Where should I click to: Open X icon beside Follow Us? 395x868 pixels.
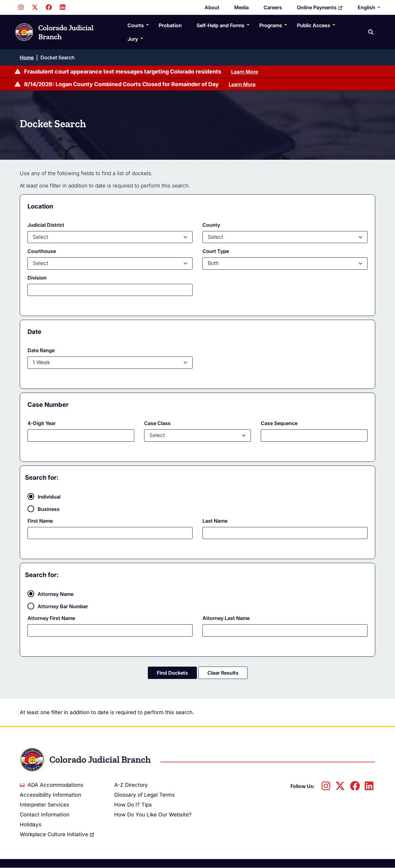pyautogui.click(x=340, y=786)
